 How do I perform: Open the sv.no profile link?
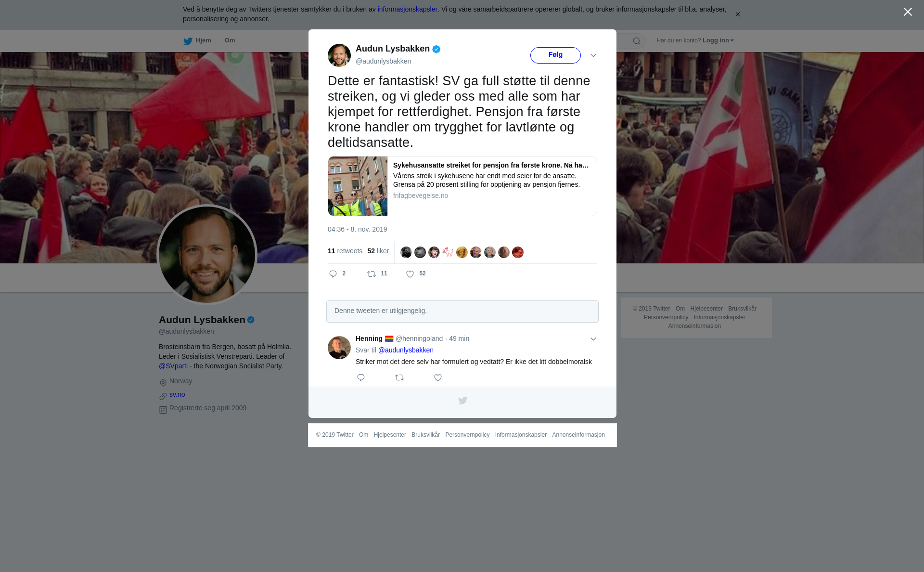pyautogui.click(x=177, y=394)
